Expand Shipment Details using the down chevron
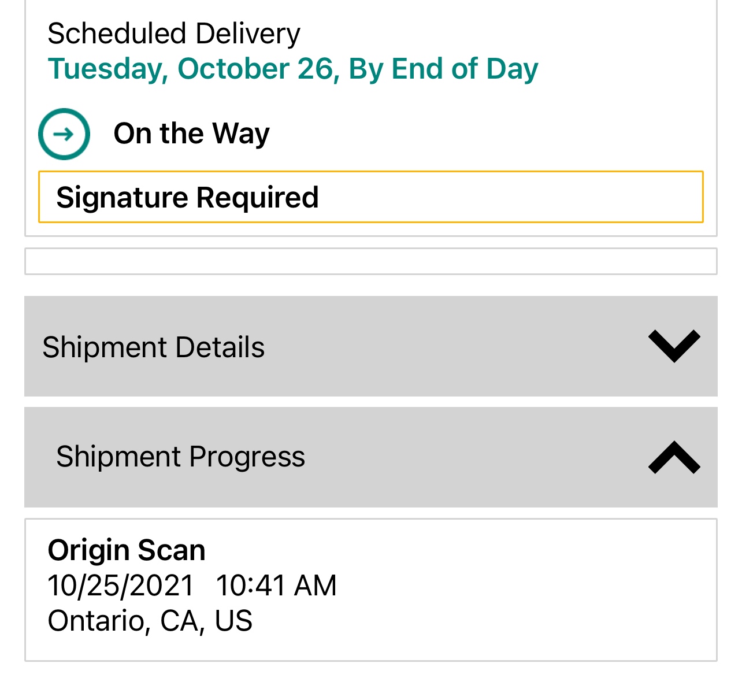Viewport: 742px width, 700px height. point(674,346)
